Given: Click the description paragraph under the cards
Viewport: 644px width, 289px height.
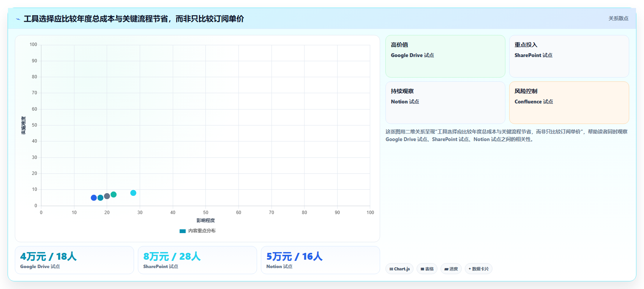Looking at the screenshot, I should tap(507, 135).
